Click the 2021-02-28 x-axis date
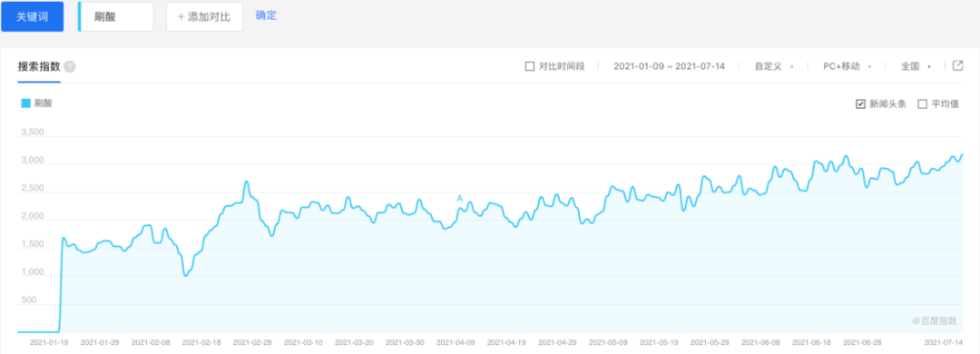The height and width of the screenshot is (354, 980). tap(252, 343)
